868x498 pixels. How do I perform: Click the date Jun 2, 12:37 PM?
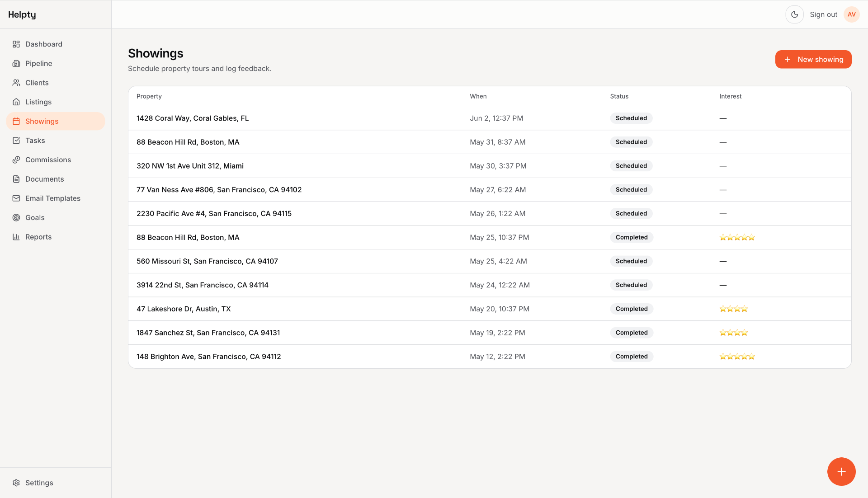click(x=496, y=118)
